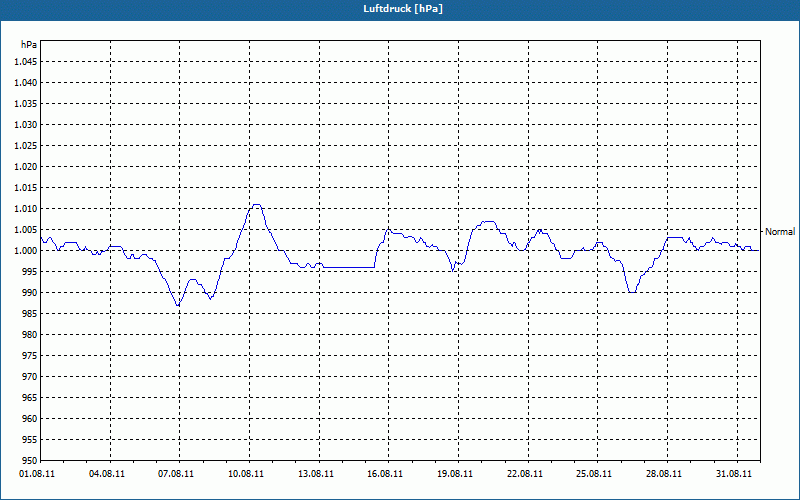This screenshot has height=500, width=800.
Task: Click the 13.08.11 date label
Action: pyautogui.click(x=316, y=474)
